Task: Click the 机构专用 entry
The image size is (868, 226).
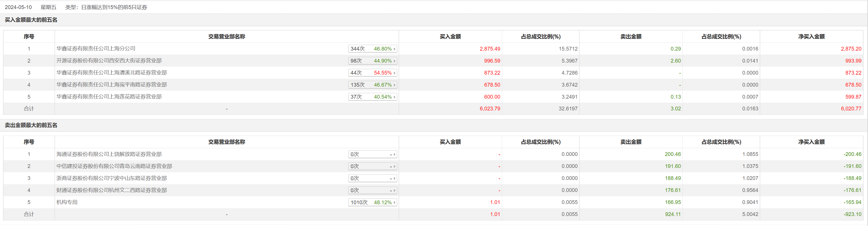Action: (x=67, y=202)
